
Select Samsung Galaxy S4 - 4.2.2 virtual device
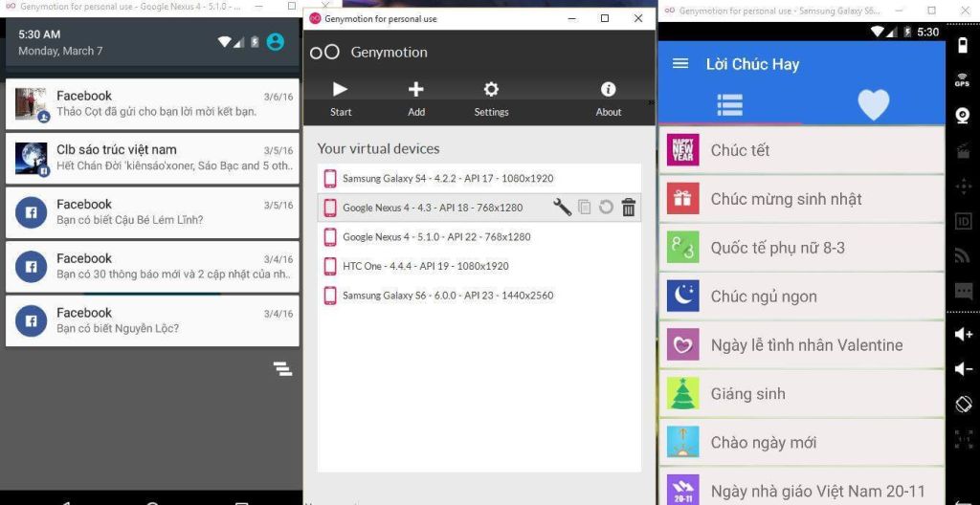[x=479, y=178]
